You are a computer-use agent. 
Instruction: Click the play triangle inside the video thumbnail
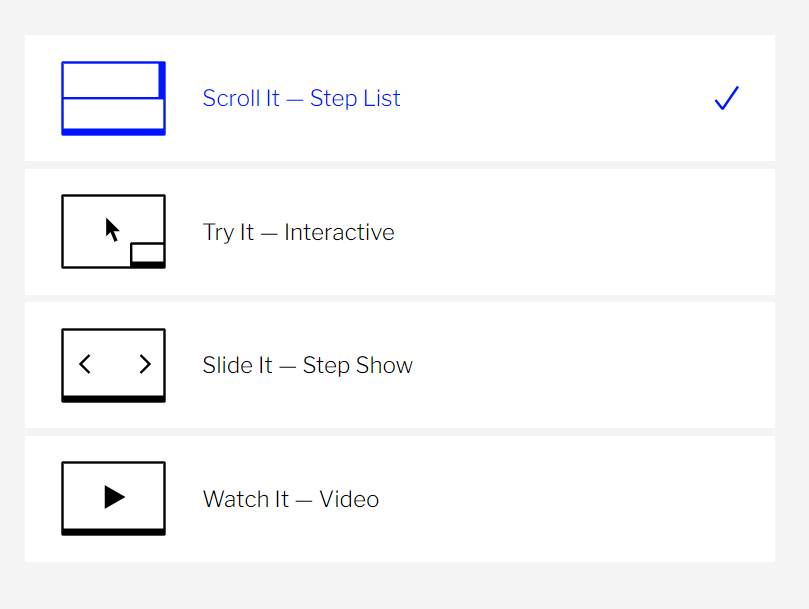[x=113, y=498]
